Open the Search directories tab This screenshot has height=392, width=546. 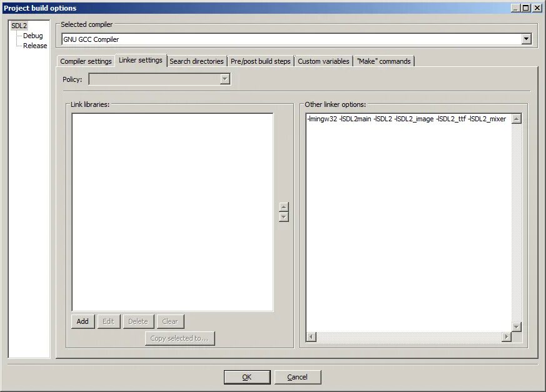196,61
